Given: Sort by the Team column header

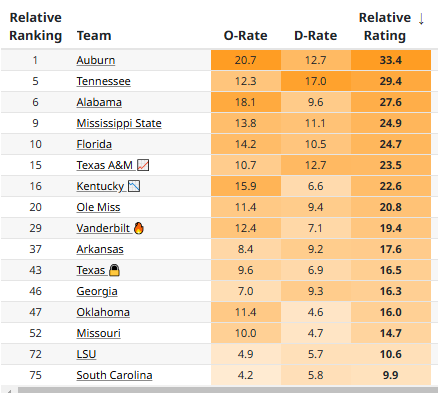Looking at the screenshot, I should tap(94, 35).
